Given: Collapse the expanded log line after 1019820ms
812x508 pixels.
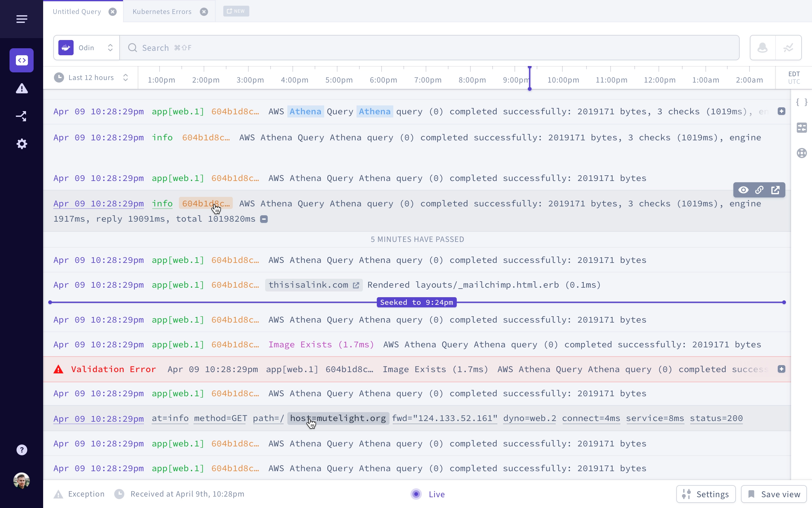Looking at the screenshot, I should coord(264,219).
